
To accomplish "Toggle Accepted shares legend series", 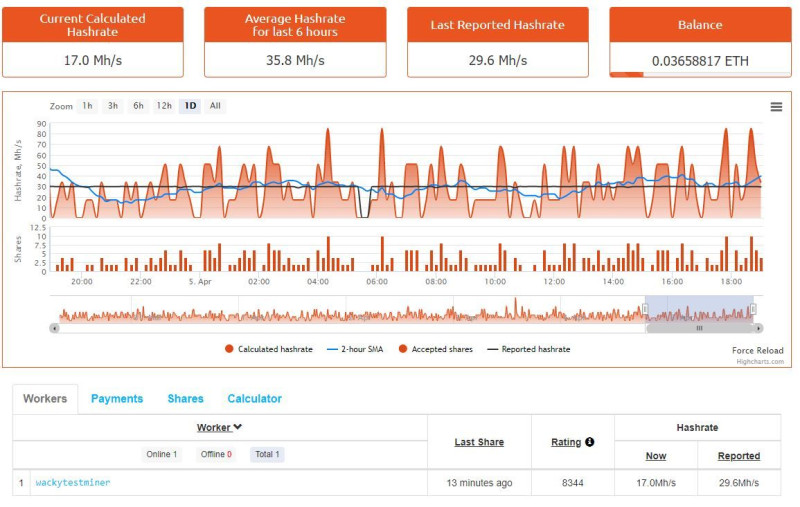I will 436,349.
